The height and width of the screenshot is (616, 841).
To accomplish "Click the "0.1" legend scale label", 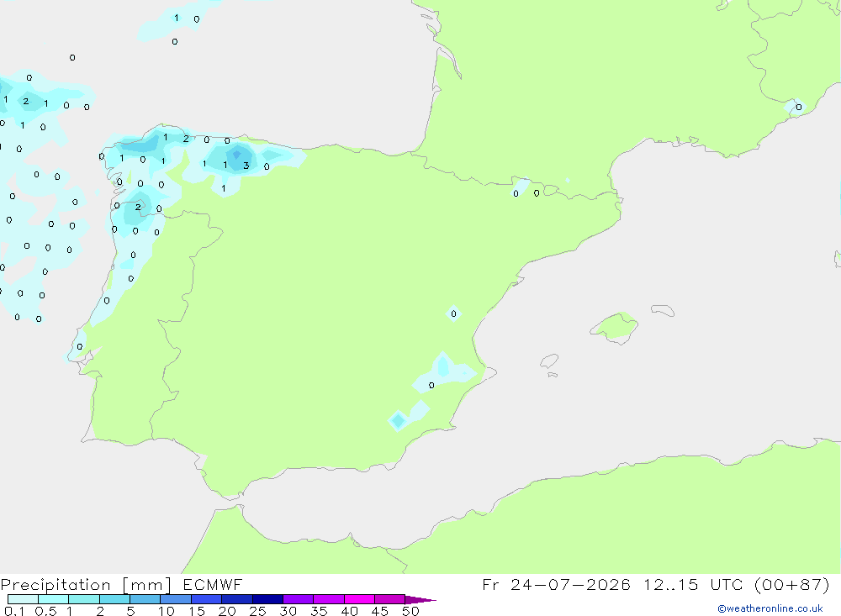I will tap(14, 611).
